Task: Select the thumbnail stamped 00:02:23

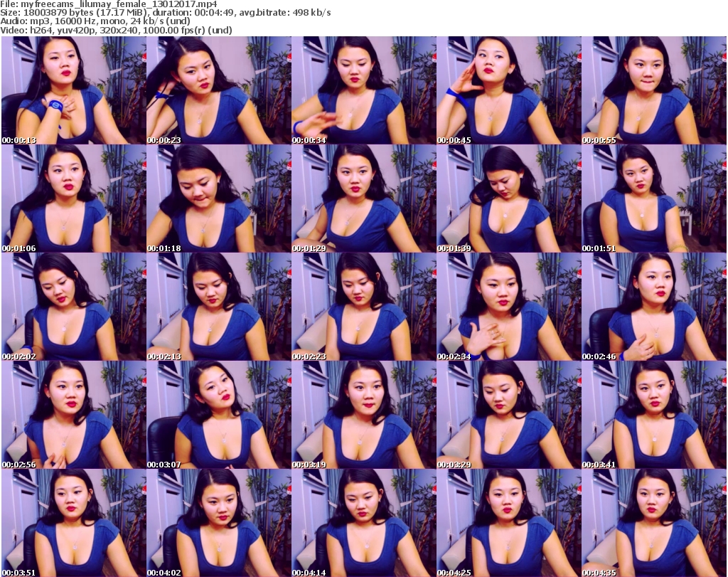Action: click(x=363, y=307)
